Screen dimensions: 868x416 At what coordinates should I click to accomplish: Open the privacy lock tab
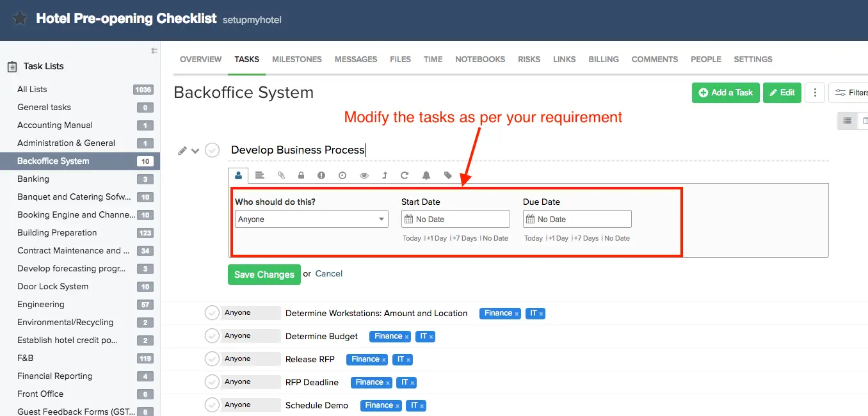(x=300, y=175)
